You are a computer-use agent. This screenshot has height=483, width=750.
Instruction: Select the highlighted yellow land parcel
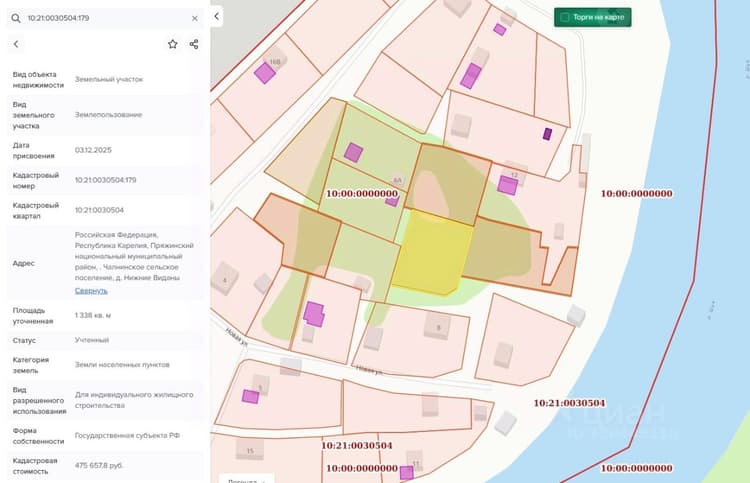point(432,252)
